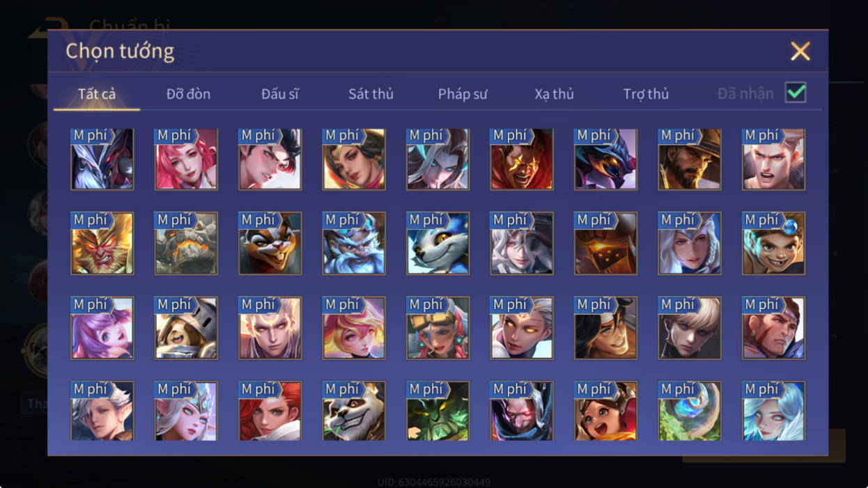Image resolution: width=868 pixels, height=488 pixels.
Task: Choose the teddy bear knight hero
Action: point(186,328)
